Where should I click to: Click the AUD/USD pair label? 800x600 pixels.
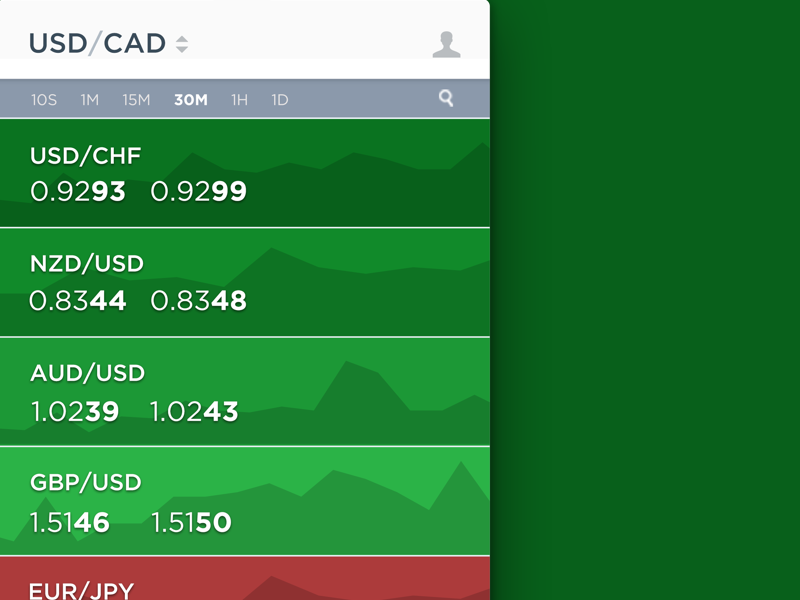point(88,373)
